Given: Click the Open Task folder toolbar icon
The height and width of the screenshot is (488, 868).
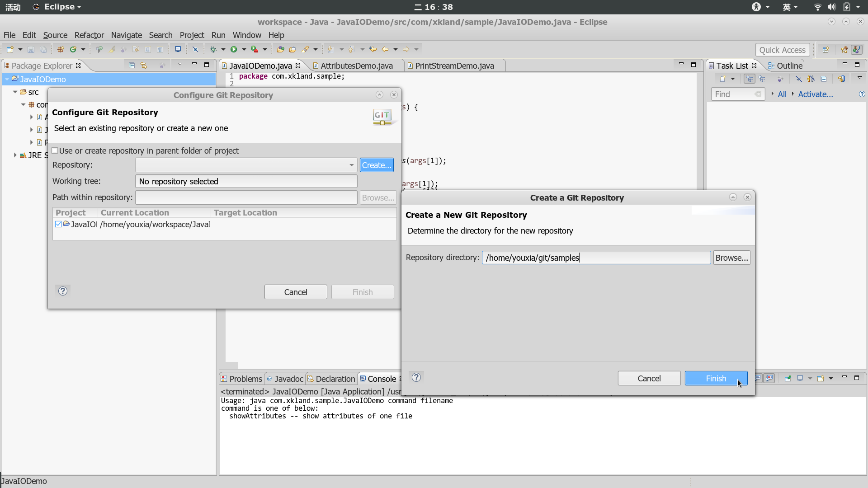Looking at the screenshot, I should coord(292,49).
